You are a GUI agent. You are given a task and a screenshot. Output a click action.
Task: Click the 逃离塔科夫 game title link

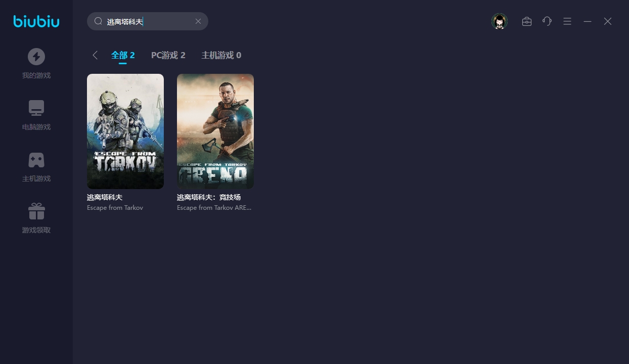(x=105, y=197)
